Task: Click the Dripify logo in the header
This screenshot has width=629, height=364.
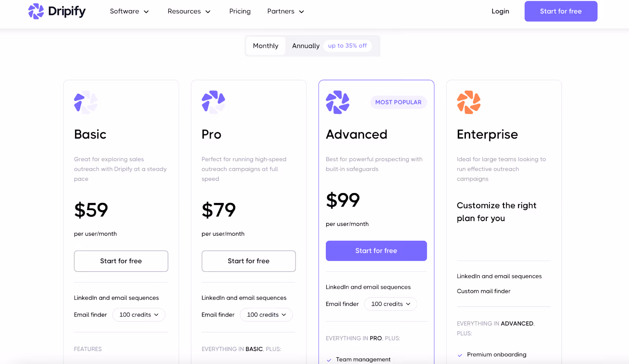Action: pos(57,11)
